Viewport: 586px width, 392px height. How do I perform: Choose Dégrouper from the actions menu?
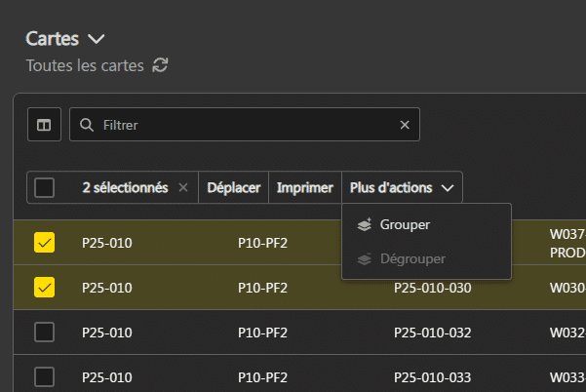point(412,259)
